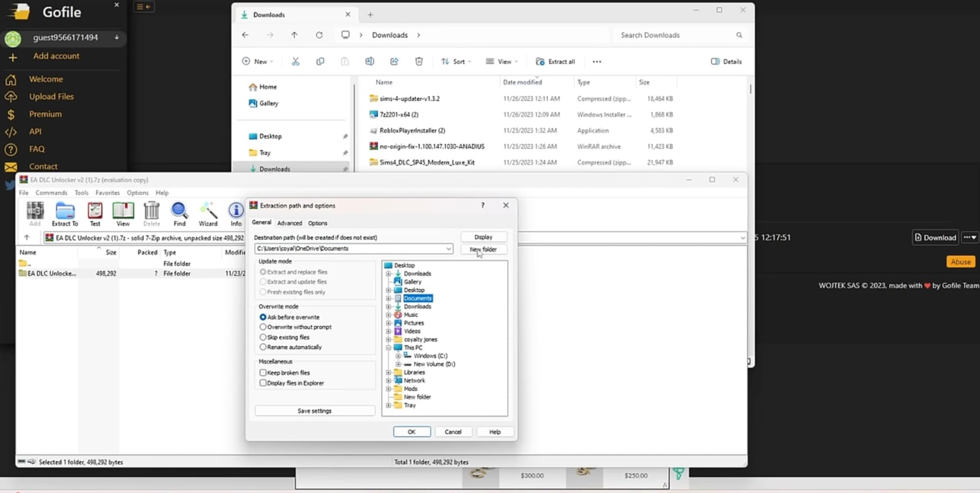Enable Display files in Explorer checkbox

pyautogui.click(x=263, y=383)
